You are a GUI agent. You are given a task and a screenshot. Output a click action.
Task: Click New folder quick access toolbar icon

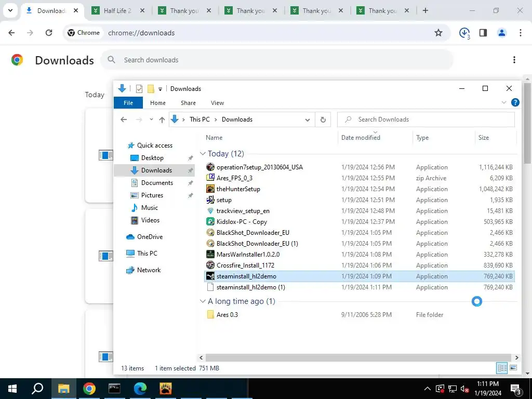(x=151, y=89)
